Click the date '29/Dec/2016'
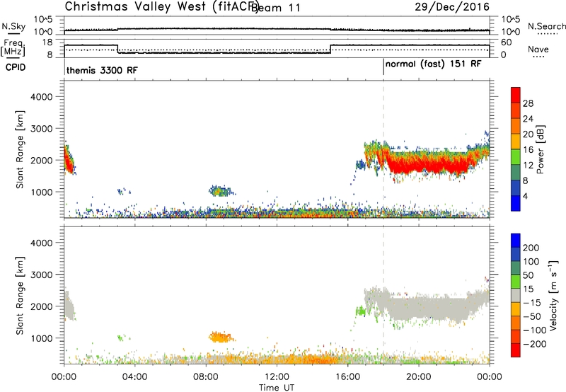Viewport: 566px width, 392px height. pos(452,7)
